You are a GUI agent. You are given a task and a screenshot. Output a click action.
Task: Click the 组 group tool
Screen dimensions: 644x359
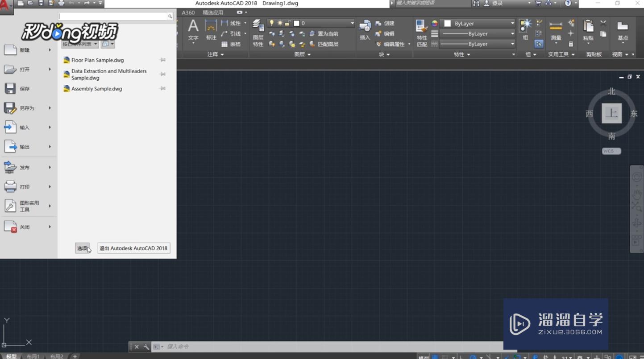tap(525, 29)
